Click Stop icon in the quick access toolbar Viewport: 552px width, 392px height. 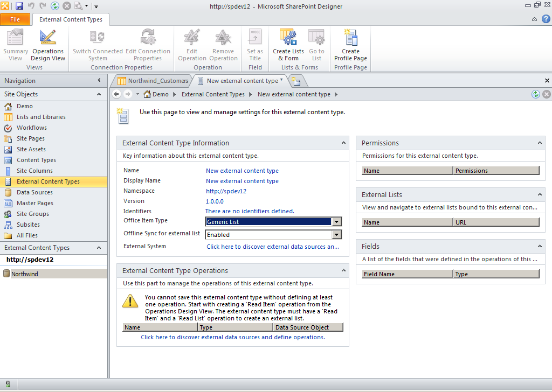click(x=66, y=6)
